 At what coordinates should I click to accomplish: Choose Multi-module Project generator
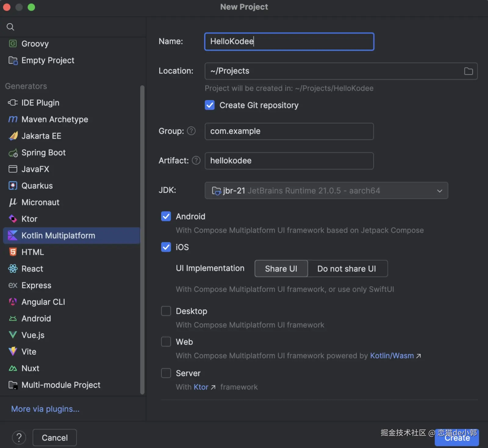point(61,385)
